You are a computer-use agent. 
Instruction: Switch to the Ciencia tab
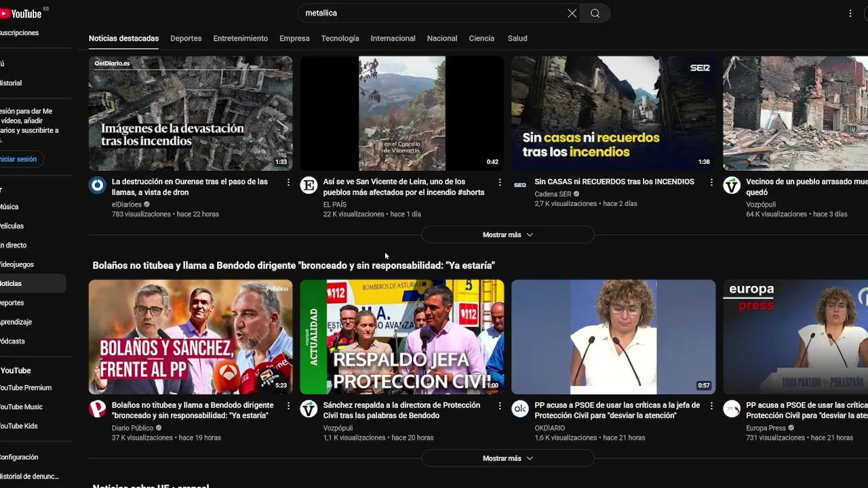coord(481,39)
